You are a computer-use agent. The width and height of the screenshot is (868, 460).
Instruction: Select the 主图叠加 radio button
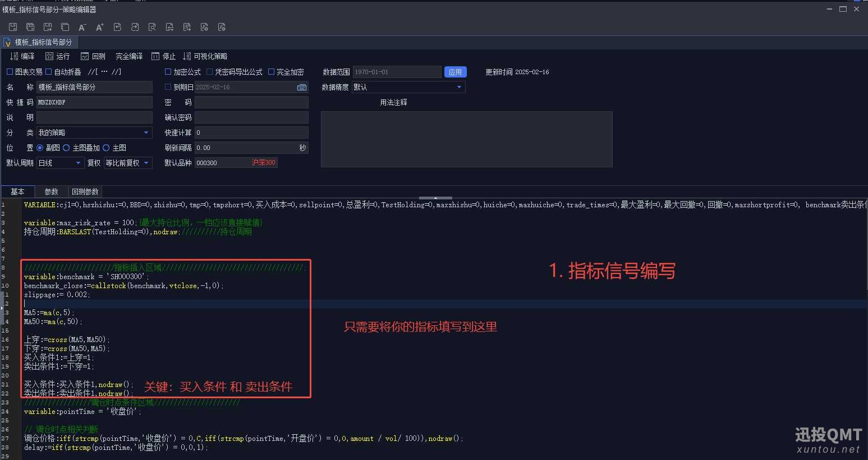tap(66, 148)
